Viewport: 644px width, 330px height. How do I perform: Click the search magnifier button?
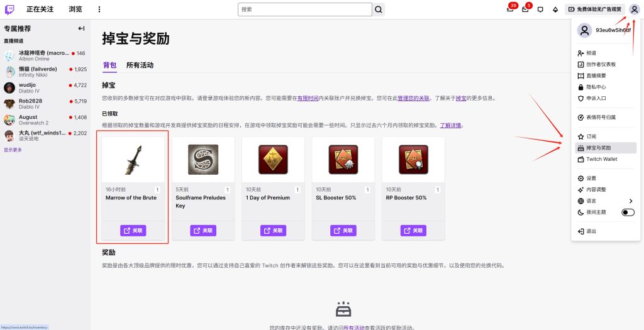coord(378,9)
